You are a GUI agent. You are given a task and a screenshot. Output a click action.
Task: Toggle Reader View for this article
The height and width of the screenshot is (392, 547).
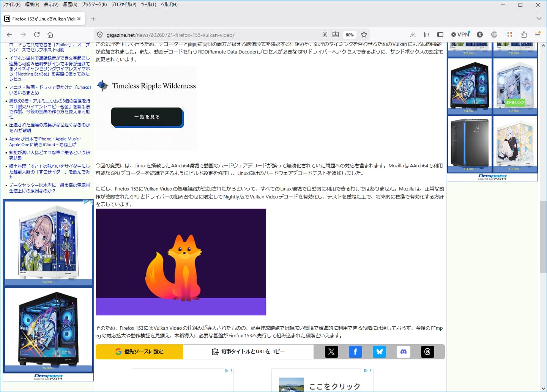point(325,35)
